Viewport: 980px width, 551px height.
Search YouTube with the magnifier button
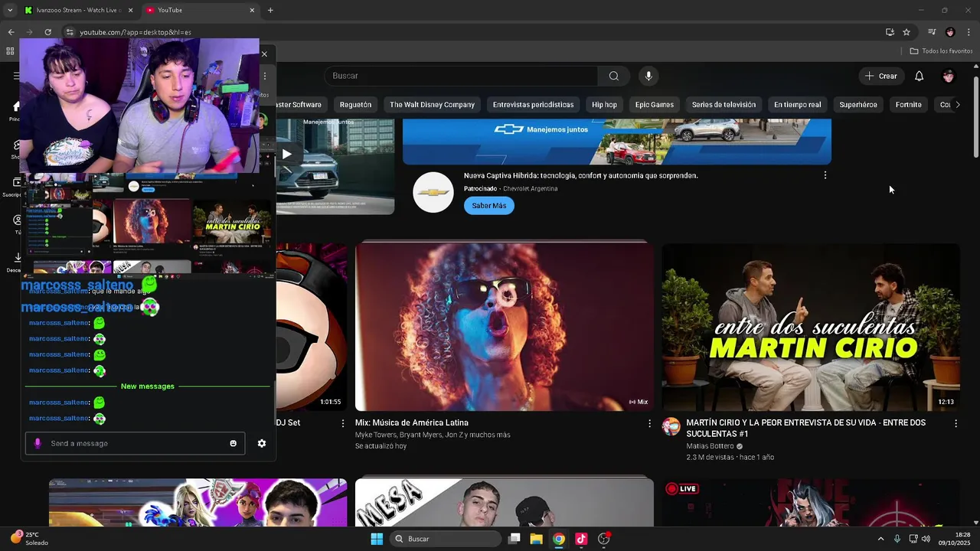tap(613, 76)
